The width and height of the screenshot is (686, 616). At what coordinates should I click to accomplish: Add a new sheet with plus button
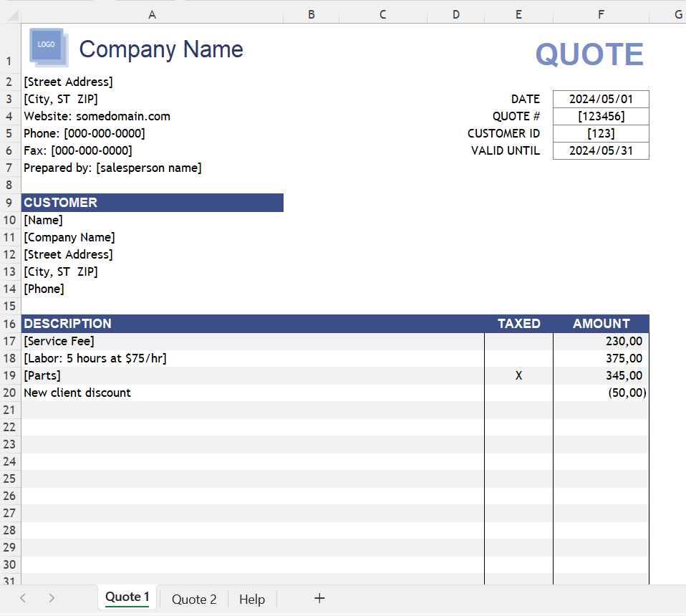(319, 598)
